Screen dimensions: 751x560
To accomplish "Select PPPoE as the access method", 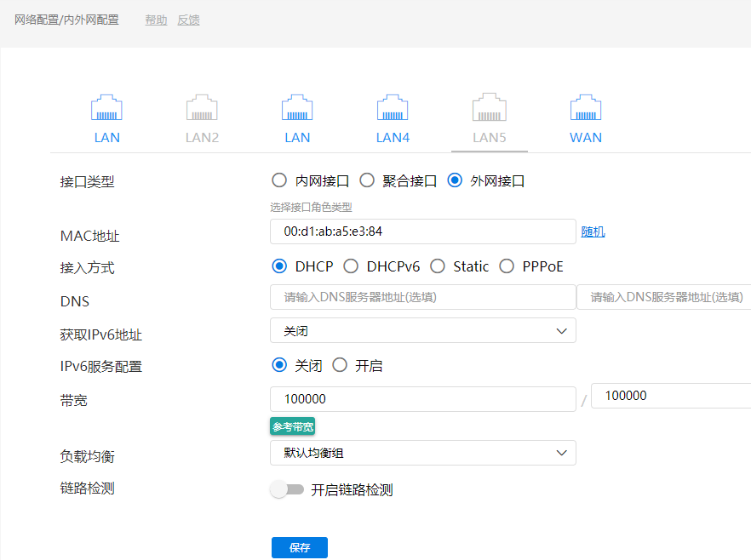I will [x=507, y=266].
